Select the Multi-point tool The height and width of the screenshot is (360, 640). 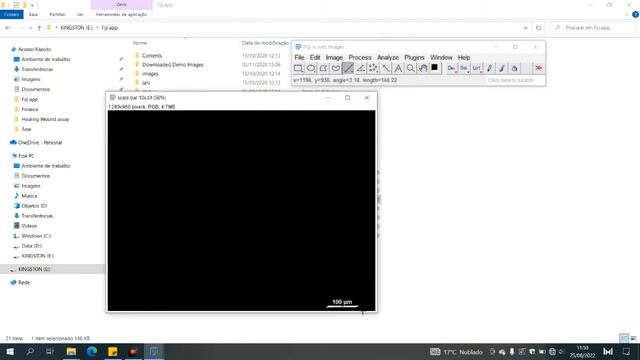[373, 68]
